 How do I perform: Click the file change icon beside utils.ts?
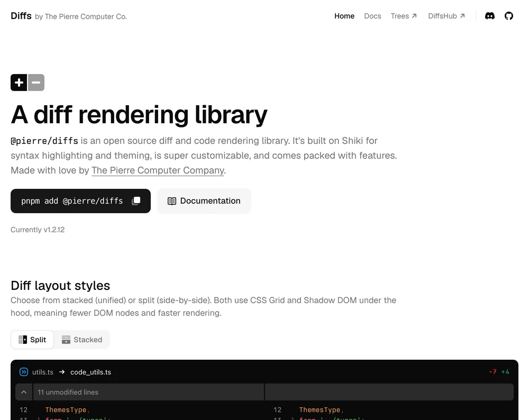pos(24,372)
